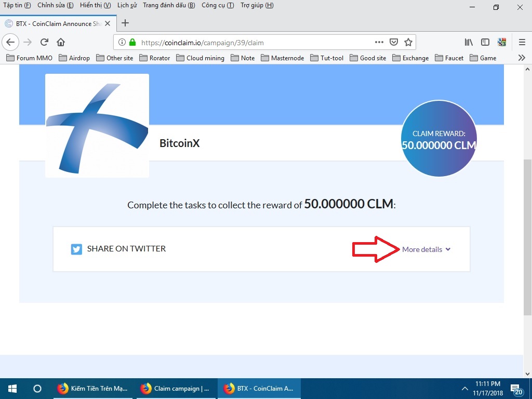The height and width of the screenshot is (399, 532).
Task: Open Cortana search circle
Action: (x=37, y=389)
